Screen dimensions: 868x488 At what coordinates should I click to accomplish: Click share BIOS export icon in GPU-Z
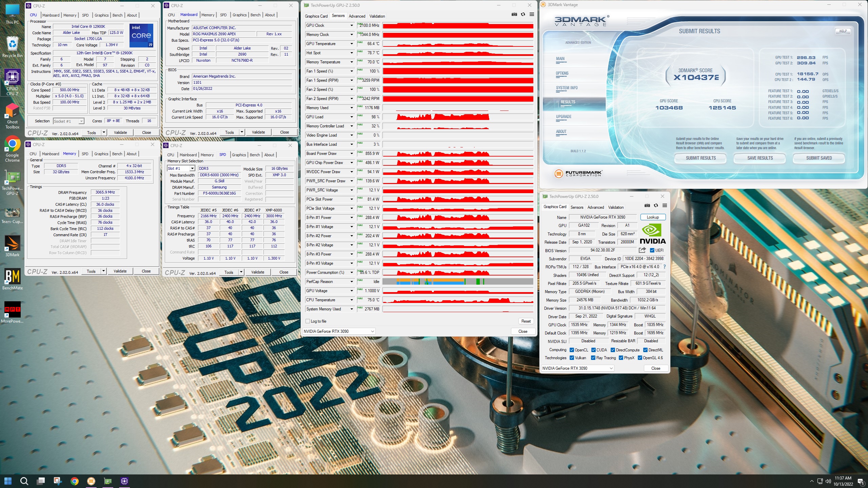coord(642,250)
